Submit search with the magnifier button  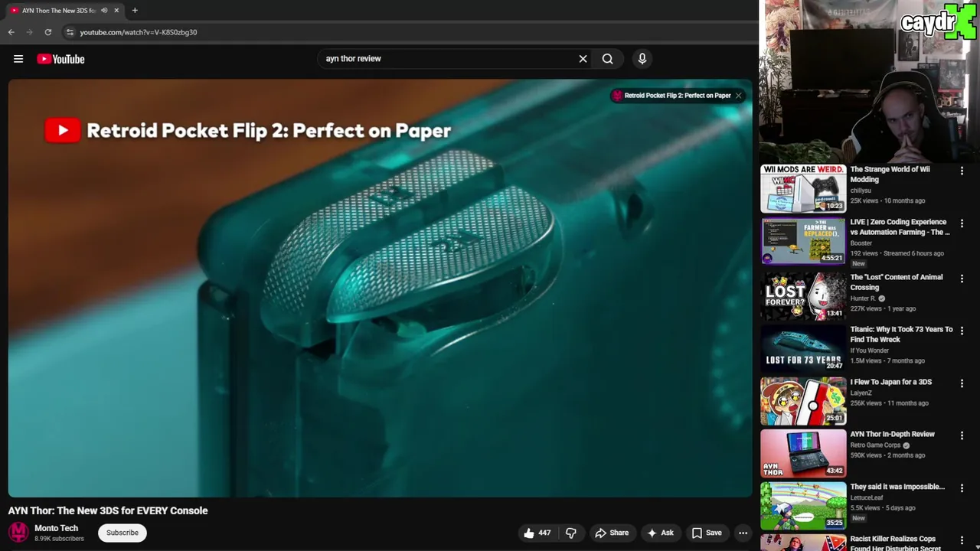tap(607, 59)
